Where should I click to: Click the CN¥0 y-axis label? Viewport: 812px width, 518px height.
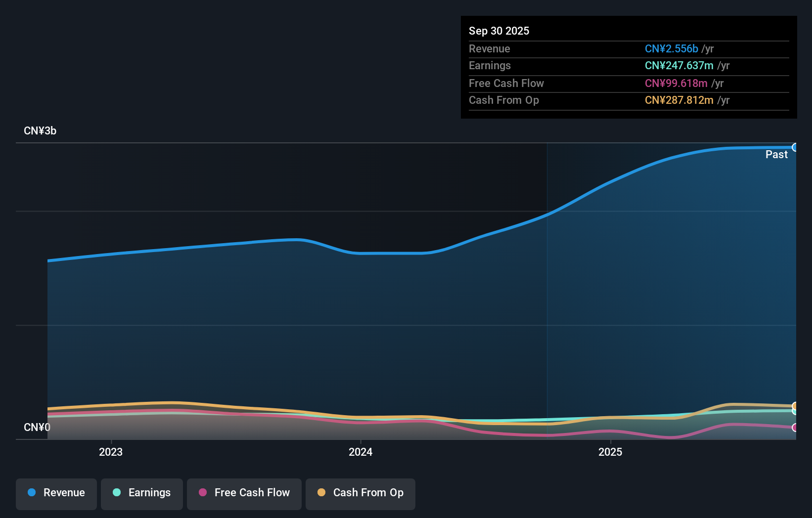click(x=37, y=428)
